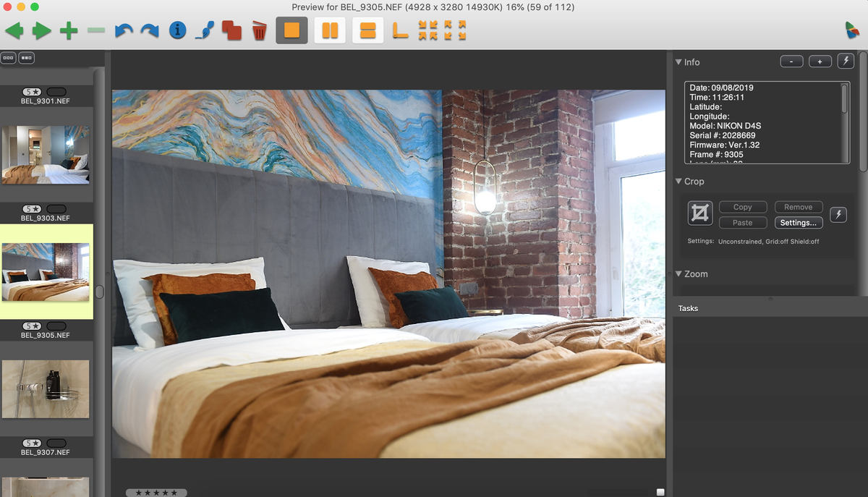Click the right side panel scrollbar
Viewport: 868px width, 497px height.
[x=863, y=111]
